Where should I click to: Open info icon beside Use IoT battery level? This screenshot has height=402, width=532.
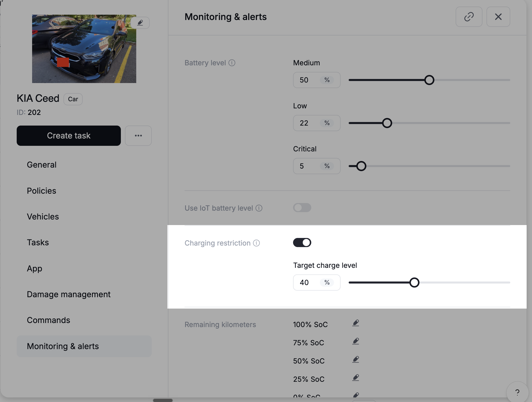point(259,208)
